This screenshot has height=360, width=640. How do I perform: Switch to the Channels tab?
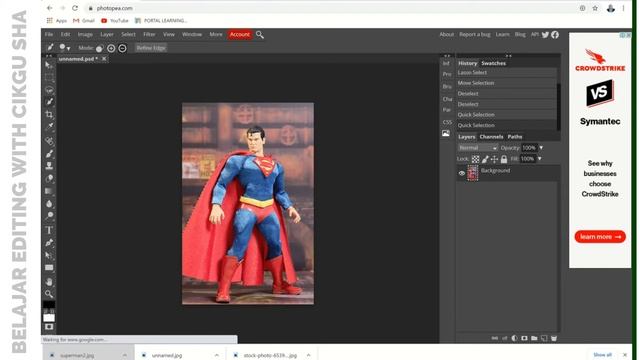pos(491,137)
